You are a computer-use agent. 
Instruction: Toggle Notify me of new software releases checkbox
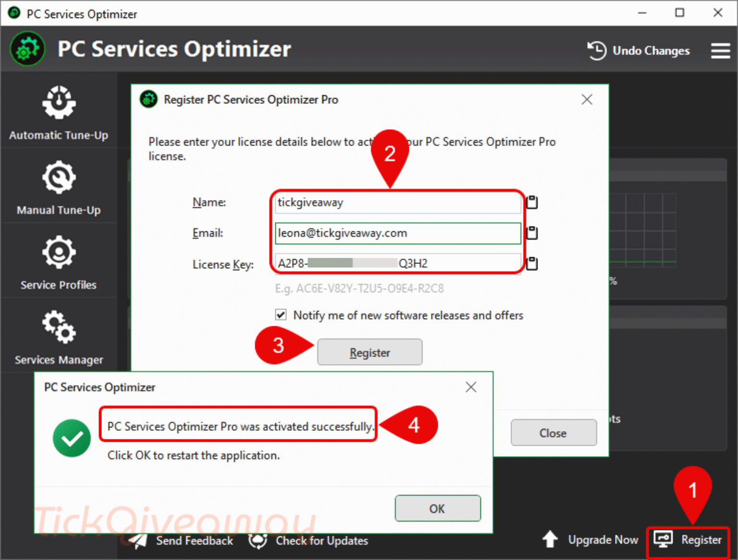tap(281, 315)
